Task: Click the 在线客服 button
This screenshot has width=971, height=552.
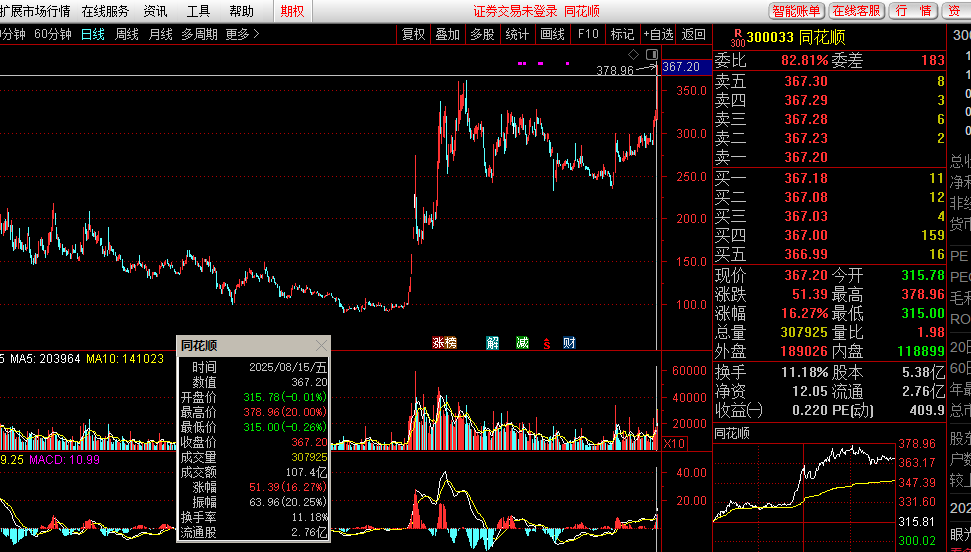Action: 856,11
